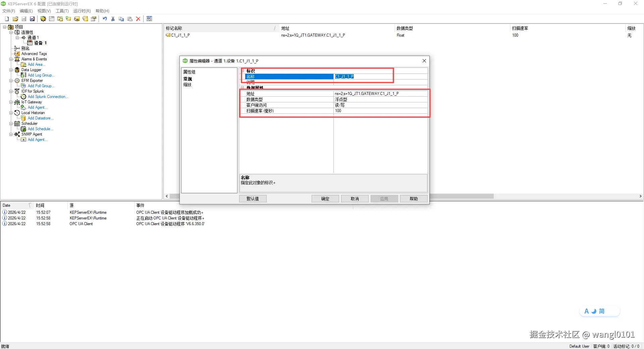Screen dimensions: 644x349
Task: Click the Add Splunk Connection... link
Action: coord(48,97)
